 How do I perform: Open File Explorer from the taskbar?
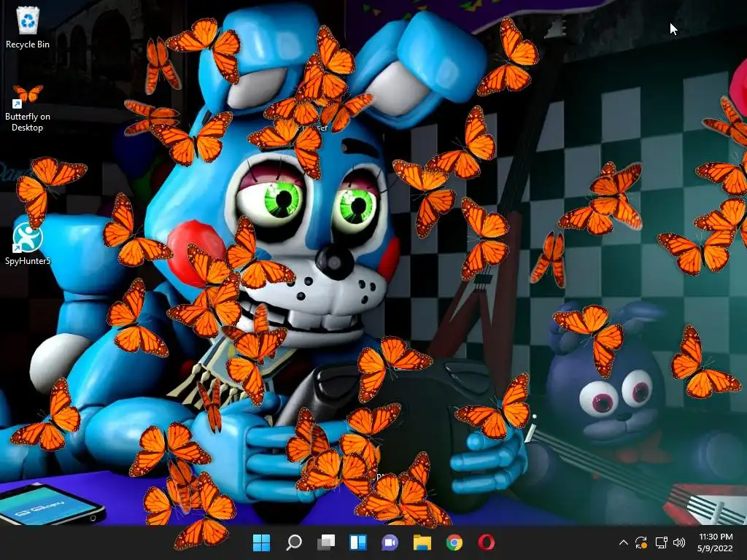pos(422,542)
